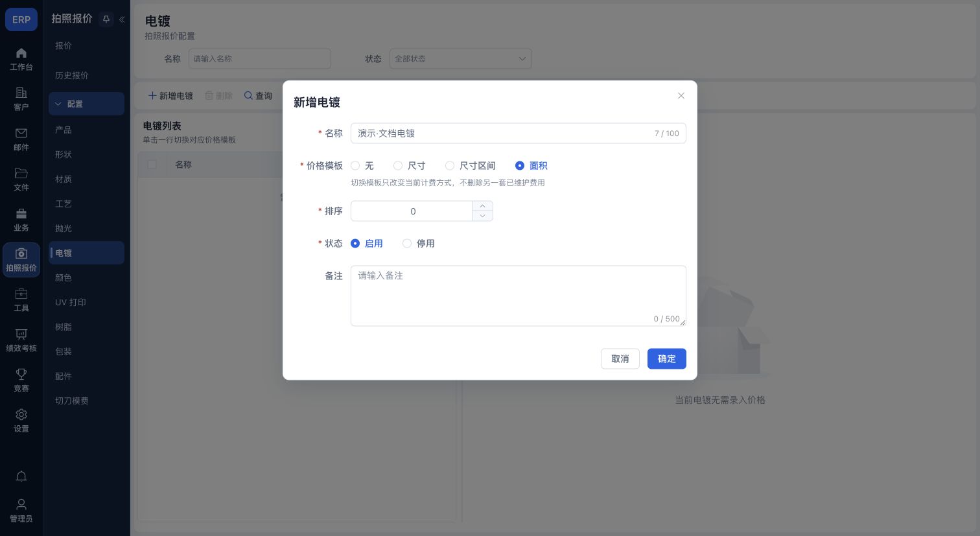The image size is (980, 536).
Task: Collapse the 配置 menu group
Action: click(86, 104)
